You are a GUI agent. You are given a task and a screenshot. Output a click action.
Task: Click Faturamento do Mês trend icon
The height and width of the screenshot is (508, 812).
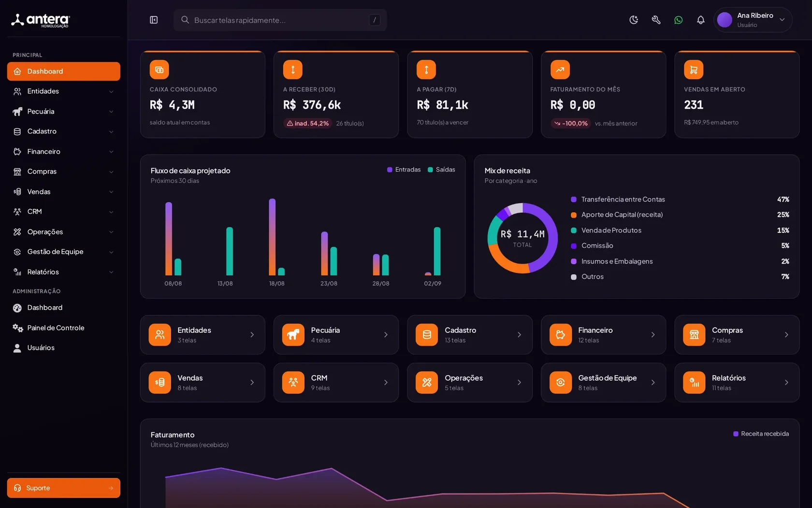[560, 70]
